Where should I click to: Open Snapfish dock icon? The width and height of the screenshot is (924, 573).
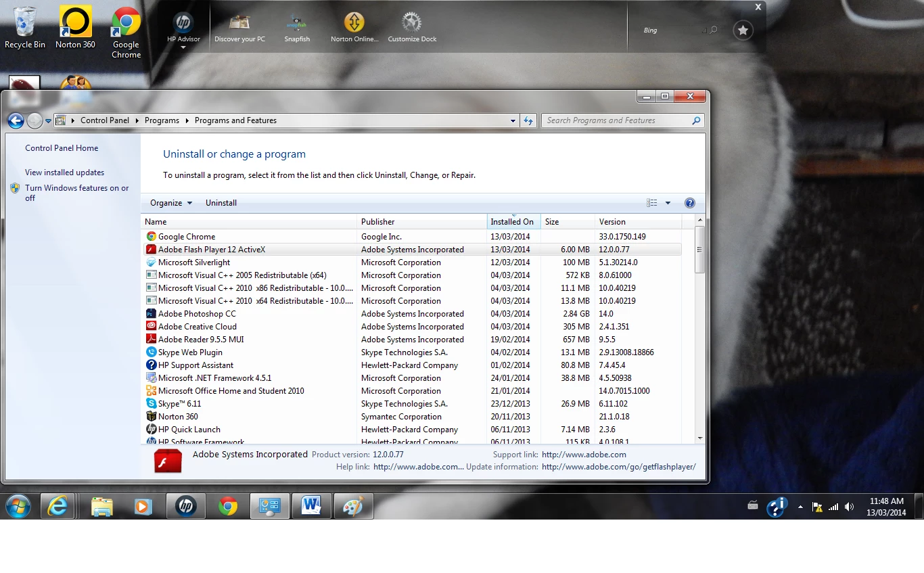tap(297, 28)
